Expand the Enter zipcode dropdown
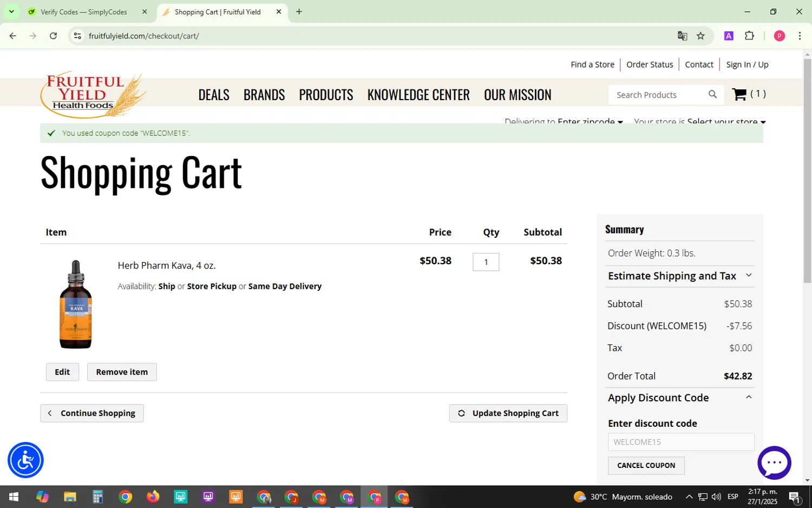 point(590,121)
